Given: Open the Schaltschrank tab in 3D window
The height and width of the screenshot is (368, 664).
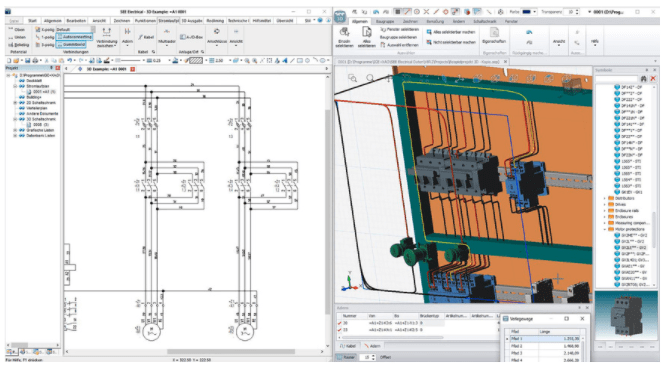Looking at the screenshot, I should (484, 21).
